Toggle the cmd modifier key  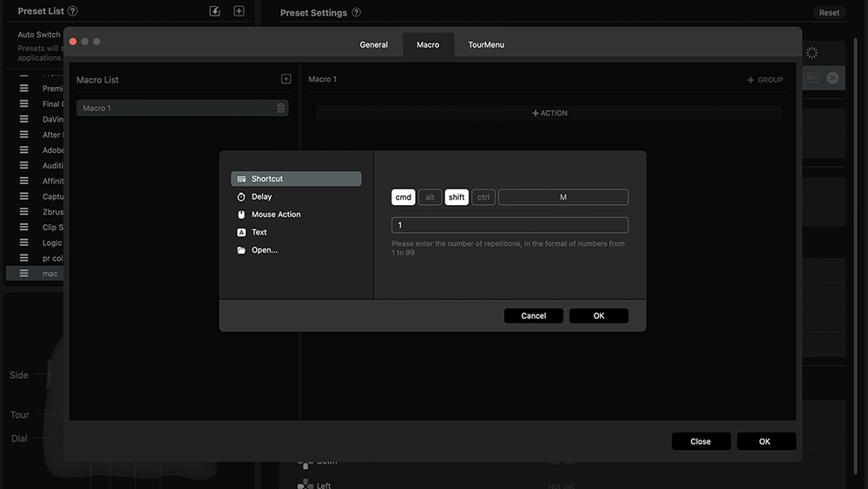click(403, 197)
